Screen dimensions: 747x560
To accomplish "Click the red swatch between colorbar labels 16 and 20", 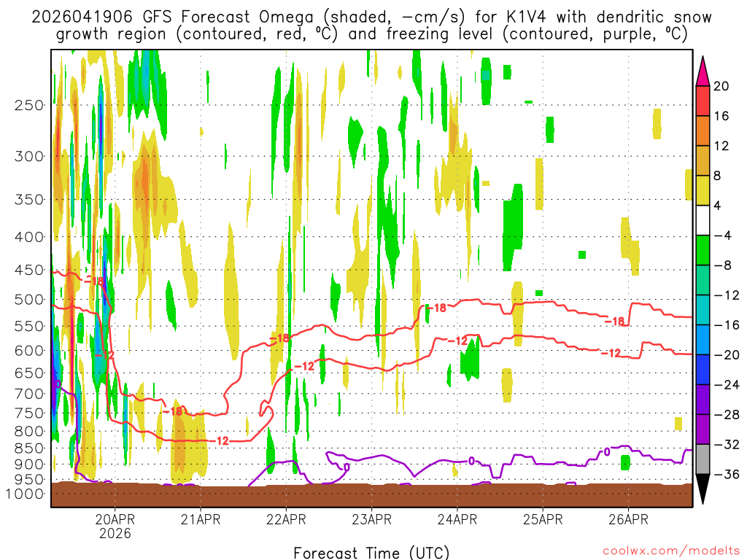I will [x=703, y=101].
